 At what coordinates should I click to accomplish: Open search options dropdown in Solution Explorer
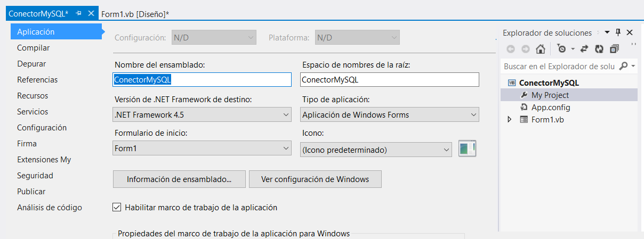pyautogui.click(x=633, y=67)
